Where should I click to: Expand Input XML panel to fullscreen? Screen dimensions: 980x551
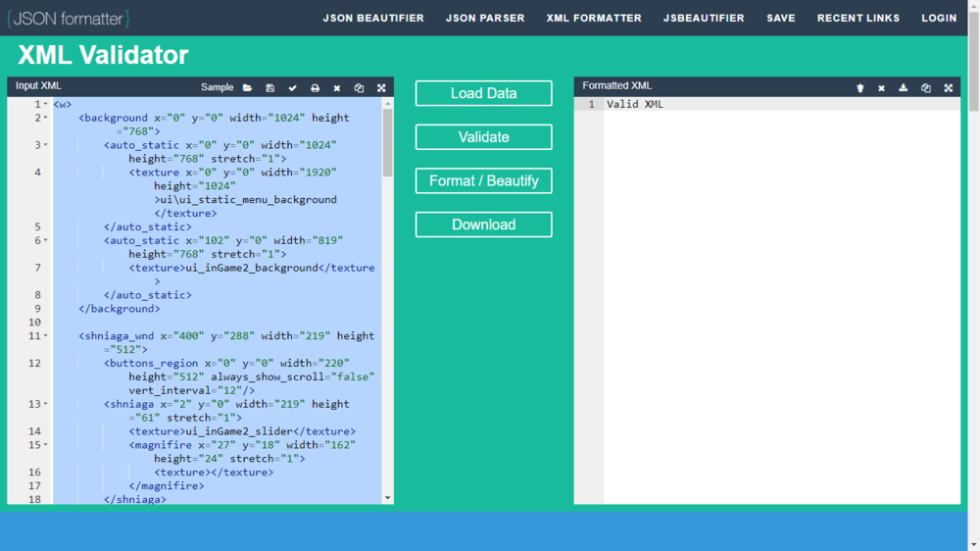(x=381, y=87)
